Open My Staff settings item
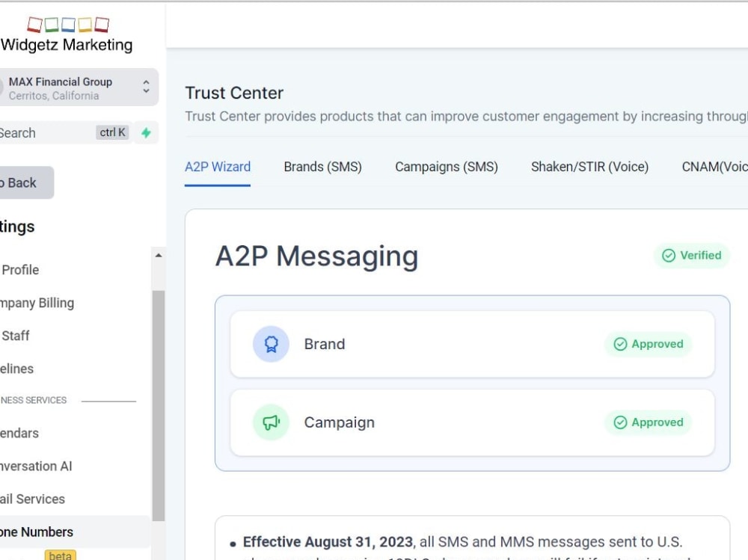Viewport: 748px width, 560px height. (x=15, y=336)
